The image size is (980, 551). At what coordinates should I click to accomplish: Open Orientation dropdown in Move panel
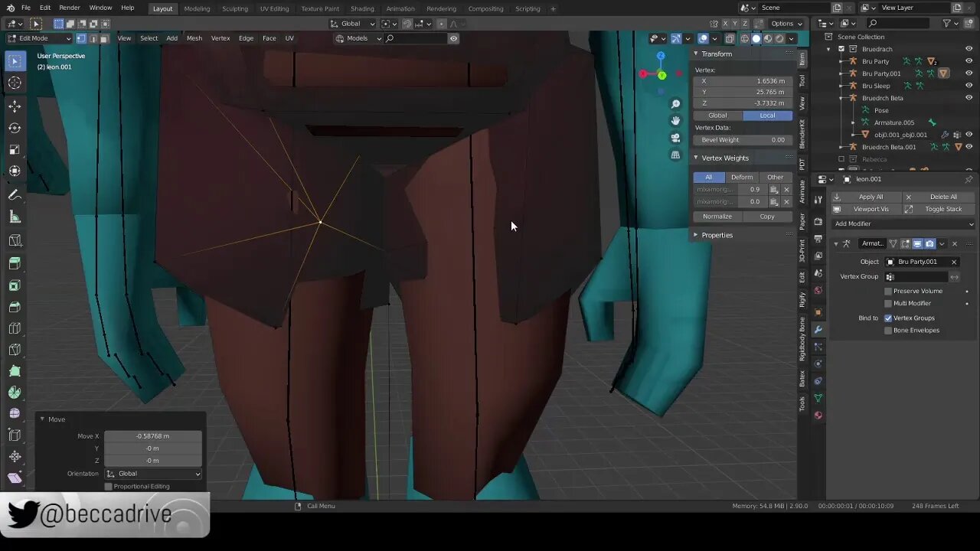153,474
